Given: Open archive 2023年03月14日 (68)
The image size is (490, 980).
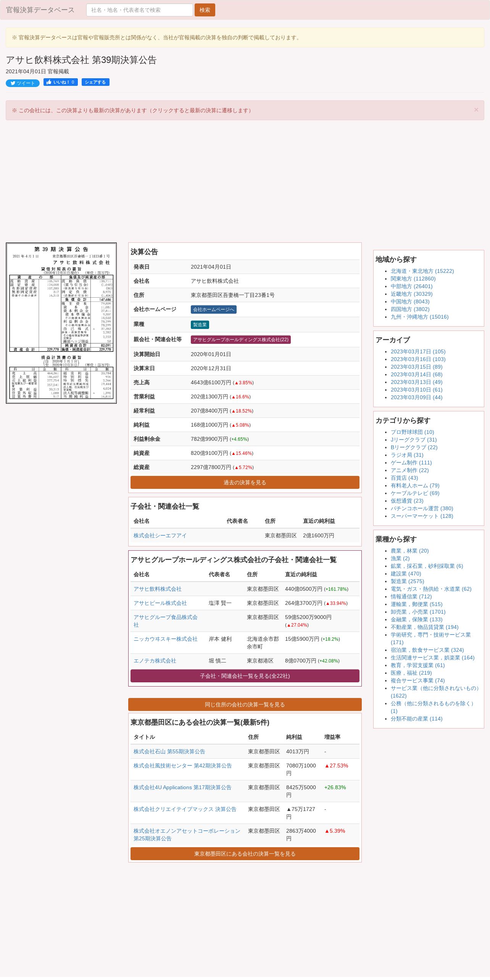Looking at the screenshot, I should [416, 374].
